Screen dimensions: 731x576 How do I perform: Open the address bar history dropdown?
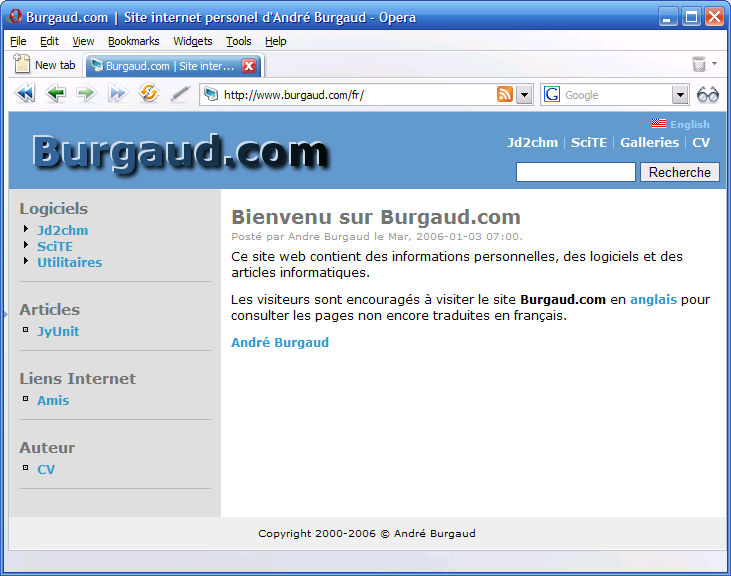tap(524, 95)
